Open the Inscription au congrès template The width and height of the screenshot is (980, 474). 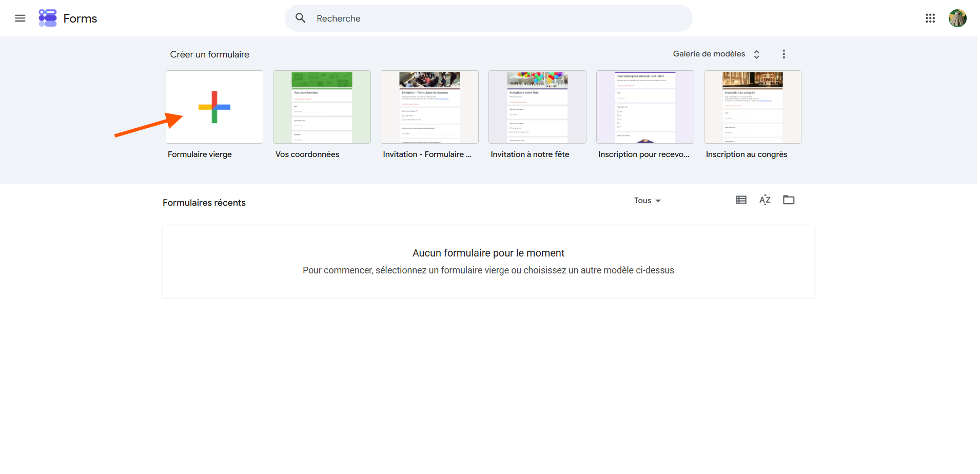pos(753,107)
